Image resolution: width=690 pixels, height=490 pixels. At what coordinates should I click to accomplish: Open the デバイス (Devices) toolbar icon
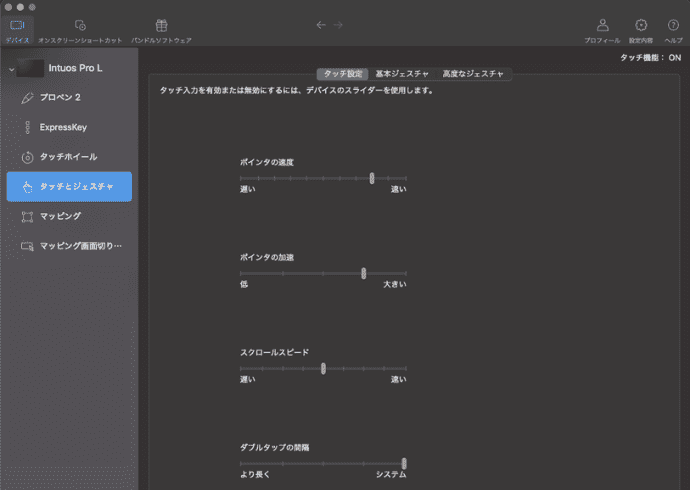tap(17, 25)
